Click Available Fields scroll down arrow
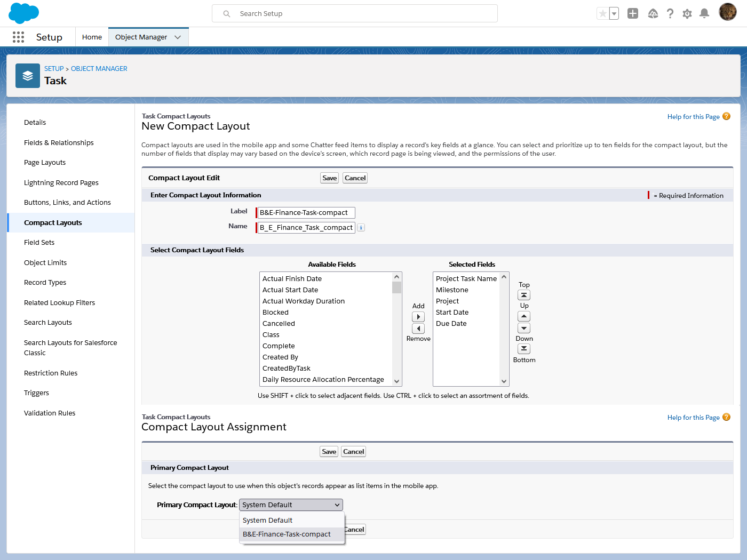Screen dimensions: 747x560 (x=396, y=381)
